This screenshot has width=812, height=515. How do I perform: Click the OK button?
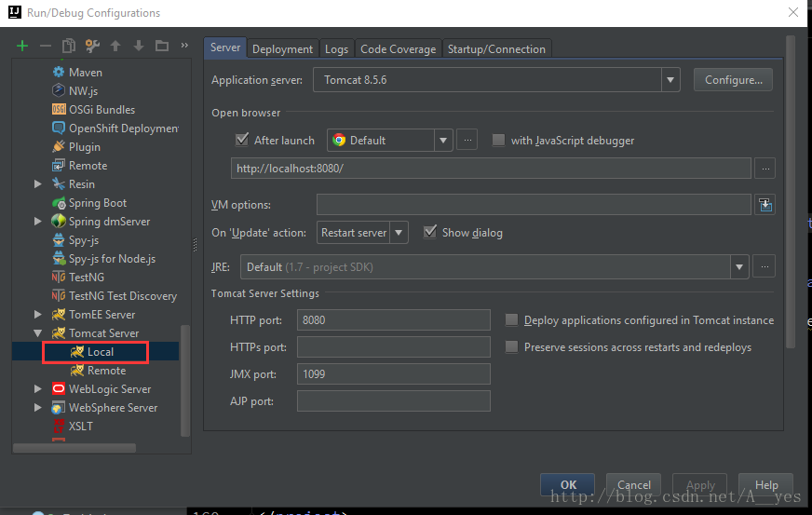568,485
